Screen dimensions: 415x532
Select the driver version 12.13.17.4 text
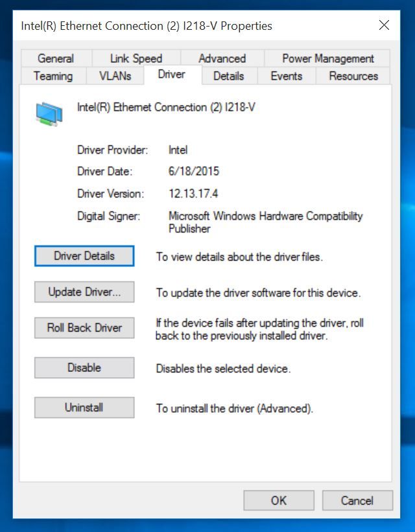(x=193, y=194)
